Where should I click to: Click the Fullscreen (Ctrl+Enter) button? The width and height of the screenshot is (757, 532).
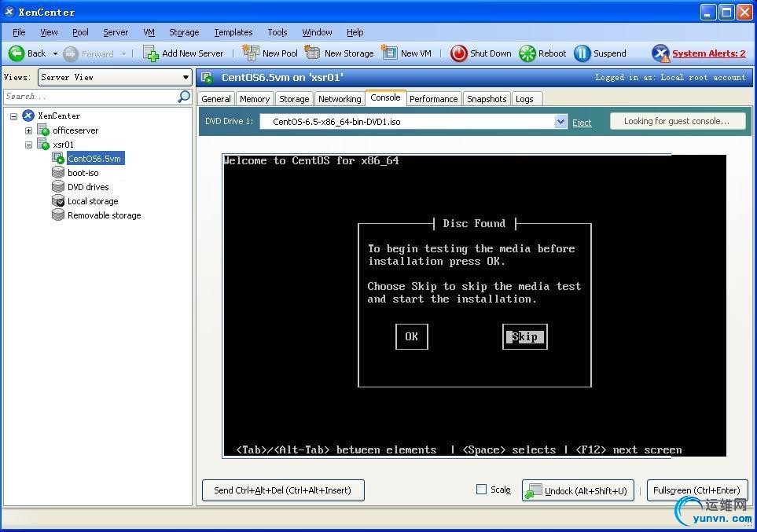click(696, 490)
